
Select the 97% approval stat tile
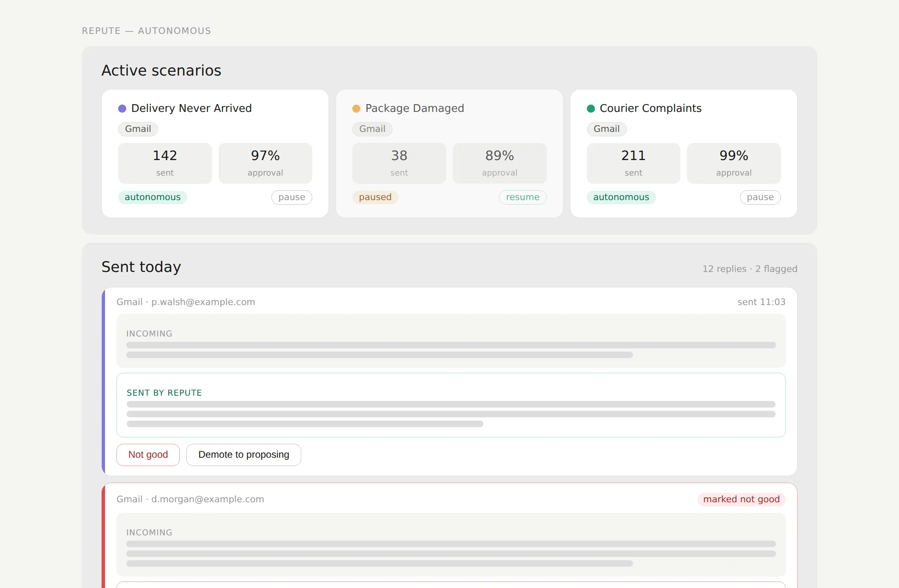(265, 163)
